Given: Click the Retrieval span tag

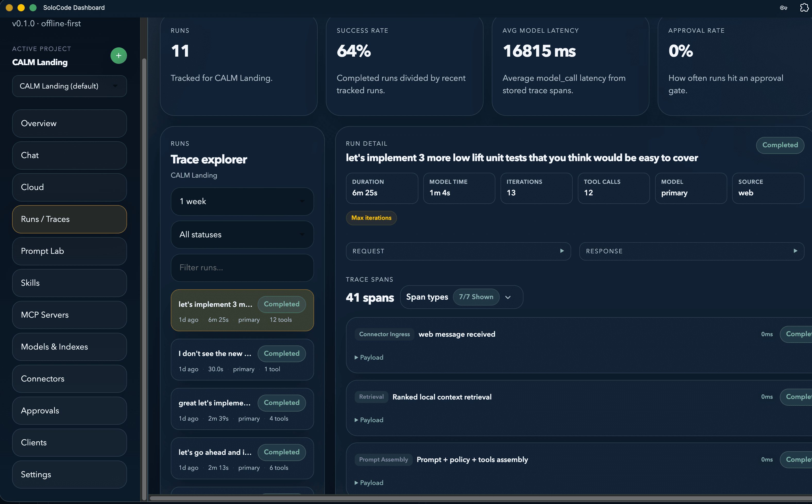Looking at the screenshot, I should coord(371,397).
